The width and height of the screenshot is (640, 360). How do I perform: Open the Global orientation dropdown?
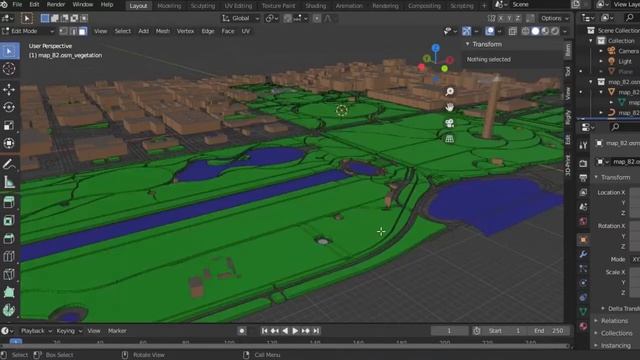(x=240, y=18)
